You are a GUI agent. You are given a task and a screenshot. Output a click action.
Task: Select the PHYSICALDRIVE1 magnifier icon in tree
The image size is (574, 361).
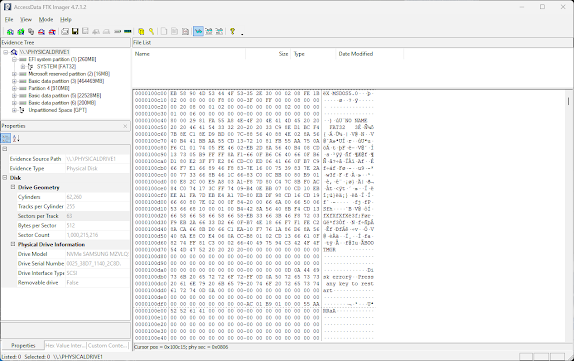click(14, 52)
